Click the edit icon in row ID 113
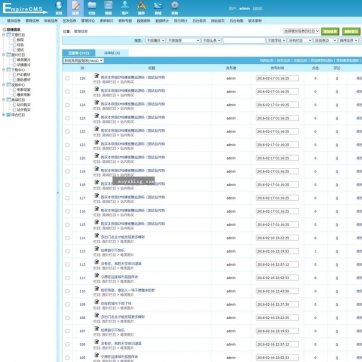 (96, 249)
